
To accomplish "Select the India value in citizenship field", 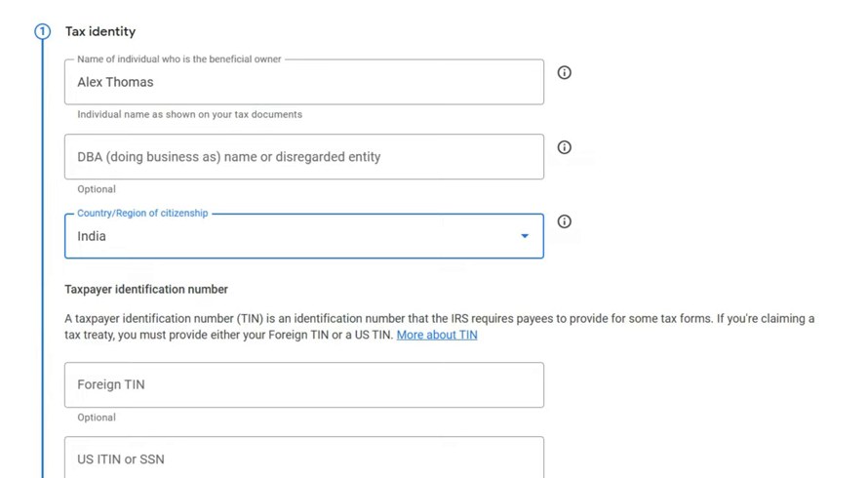I will pyautogui.click(x=92, y=236).
